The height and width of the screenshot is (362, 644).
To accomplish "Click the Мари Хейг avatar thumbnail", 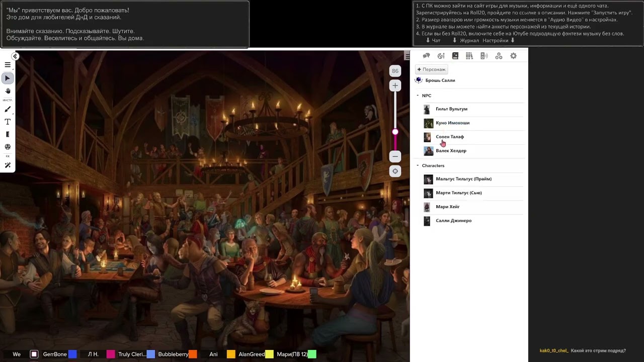I will [x=427, y=207].
